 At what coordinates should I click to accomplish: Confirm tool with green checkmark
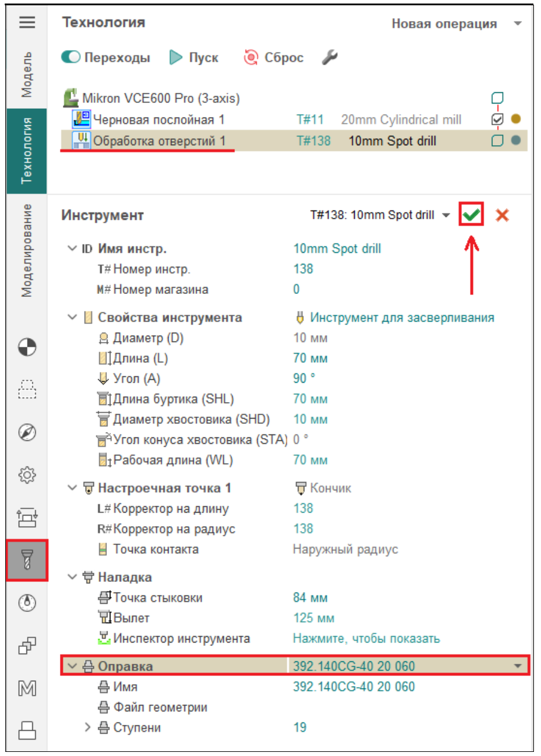(471, 216)
